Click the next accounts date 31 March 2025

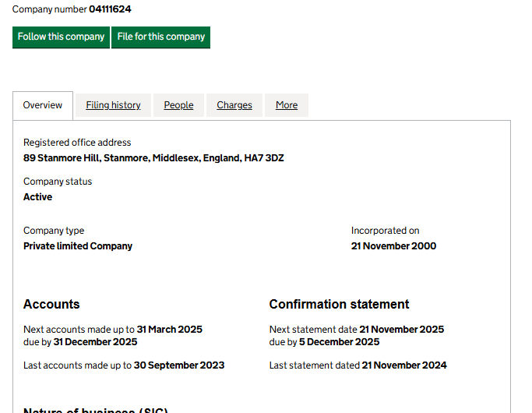point(169,330)
